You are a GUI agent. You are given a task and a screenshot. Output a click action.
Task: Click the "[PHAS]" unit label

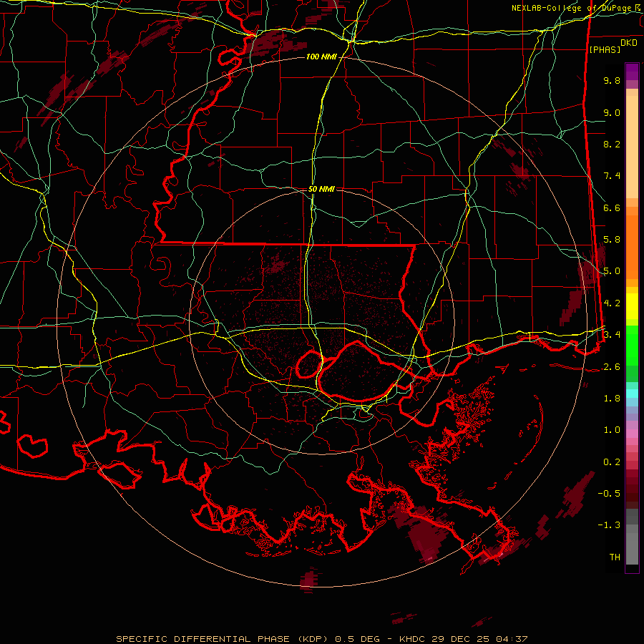click(x=605, y=49)
